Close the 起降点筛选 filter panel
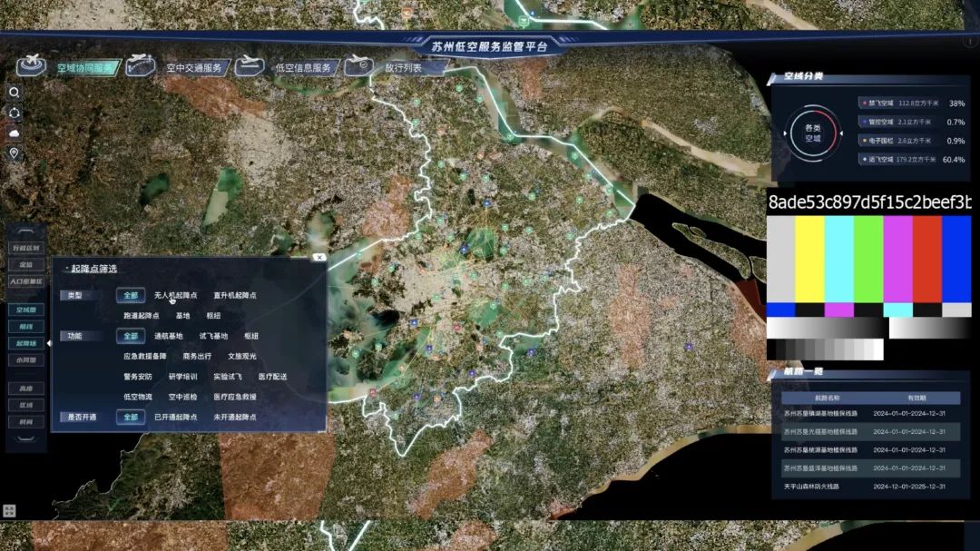 pyautogui.click(x=318, y=257)
